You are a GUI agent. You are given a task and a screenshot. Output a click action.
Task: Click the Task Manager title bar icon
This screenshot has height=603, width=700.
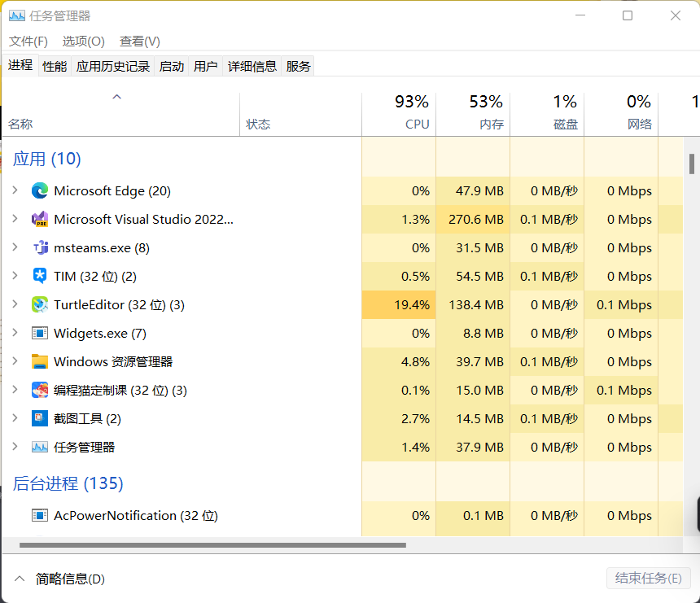[x=17, y=16]
